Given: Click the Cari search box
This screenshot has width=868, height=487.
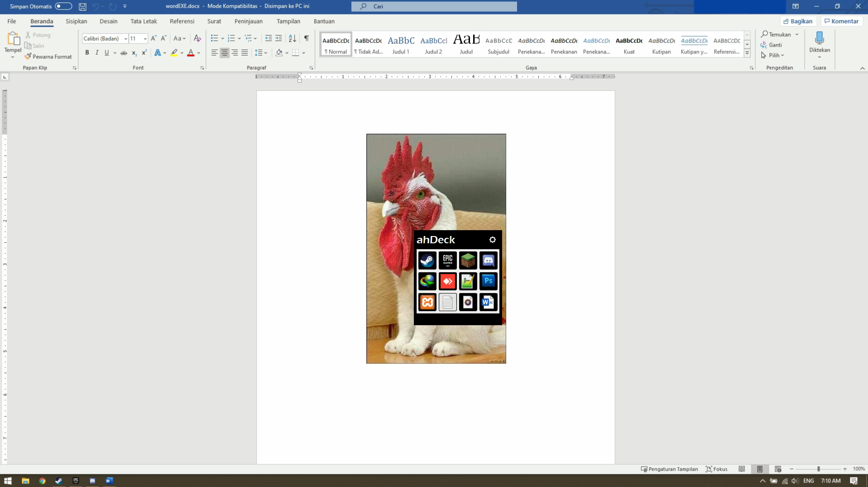Looking at the screenshot, I should click(434, 6).
